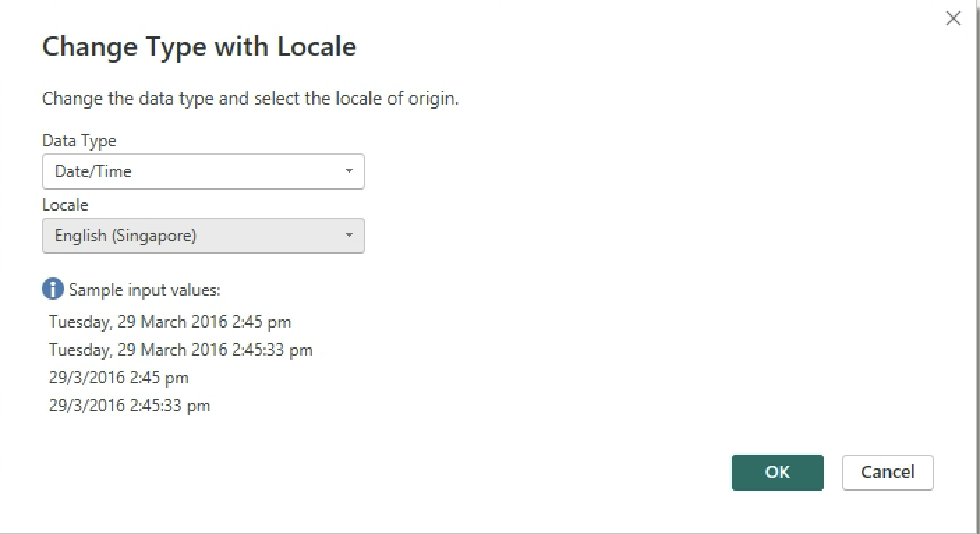Click the "Sample input values:" heading
This screenshot has height=534, width=980.
(x=144, y=290)
